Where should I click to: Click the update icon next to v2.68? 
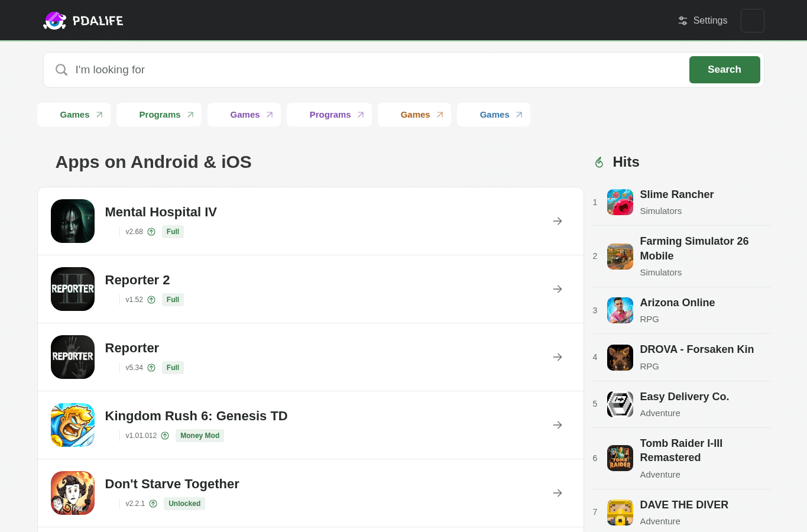coord(151,232)
